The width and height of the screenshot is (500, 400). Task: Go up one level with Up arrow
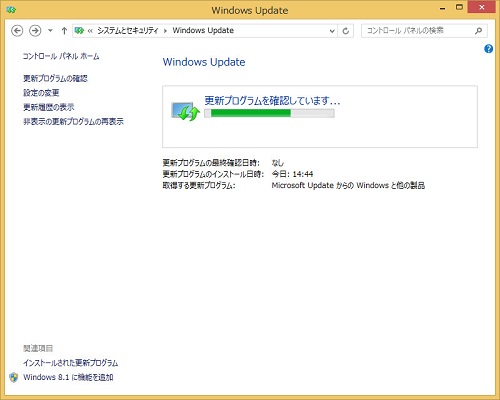pos(64,31)
